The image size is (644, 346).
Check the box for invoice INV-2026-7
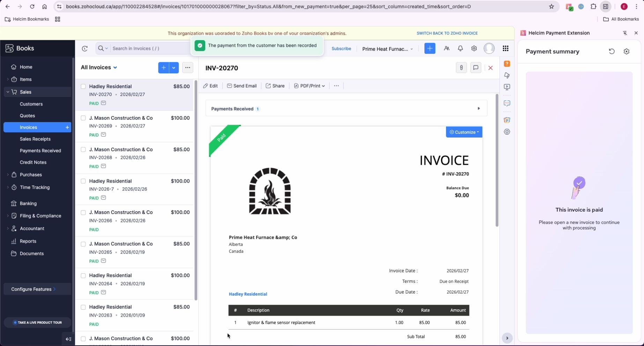(83, 181)
